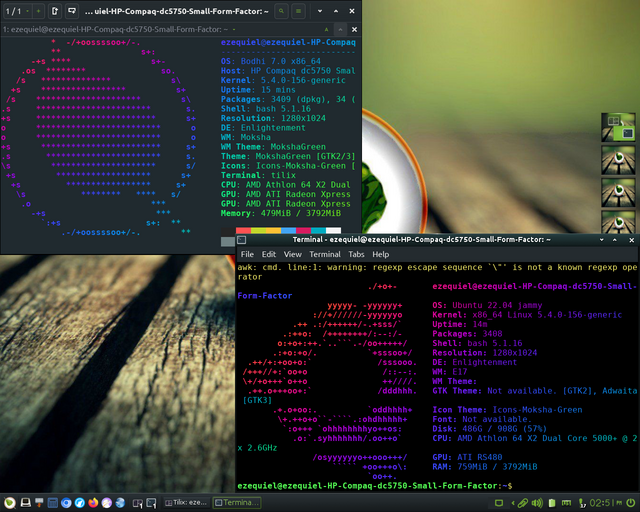Open the Help menu in Terminal
Viewport: 640px width, 512px height.
tap(380, 254)
